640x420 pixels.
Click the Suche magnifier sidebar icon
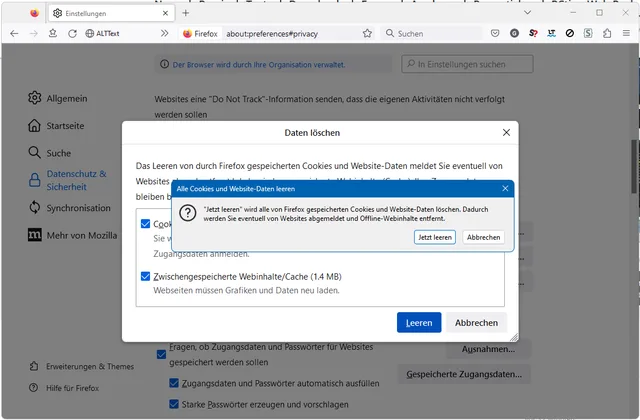pos(35,153)
